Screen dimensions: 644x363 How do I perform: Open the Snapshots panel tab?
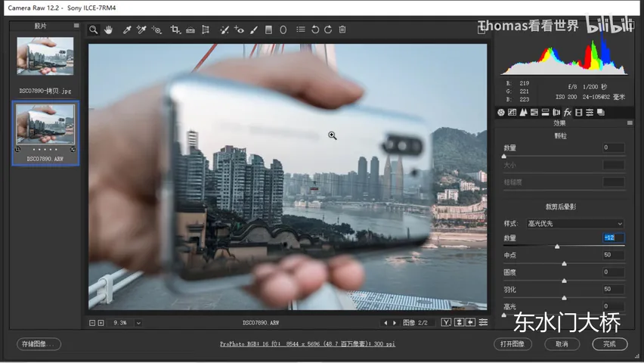click(x=600, y=112)
